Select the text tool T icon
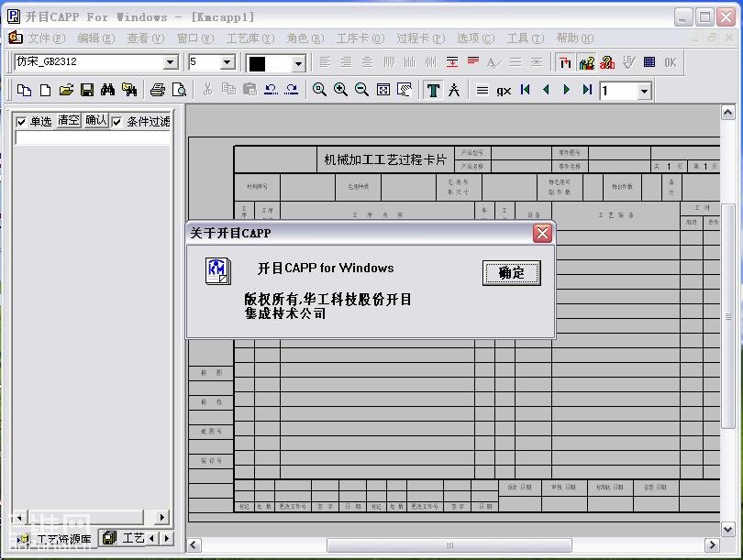The image size is (743, 560). tap(433, 90)
